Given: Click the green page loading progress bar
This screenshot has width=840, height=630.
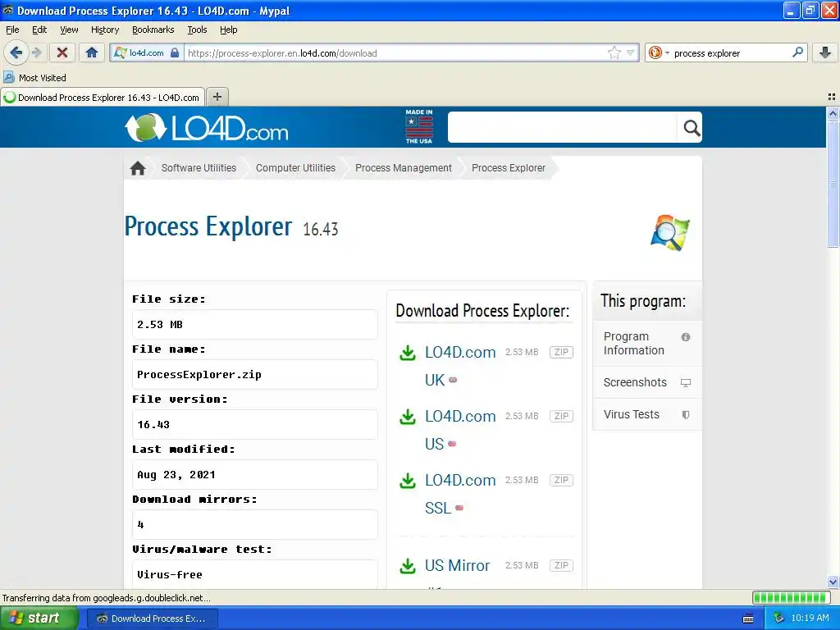Looking at the screenshot, I should (x=792, y=597).
